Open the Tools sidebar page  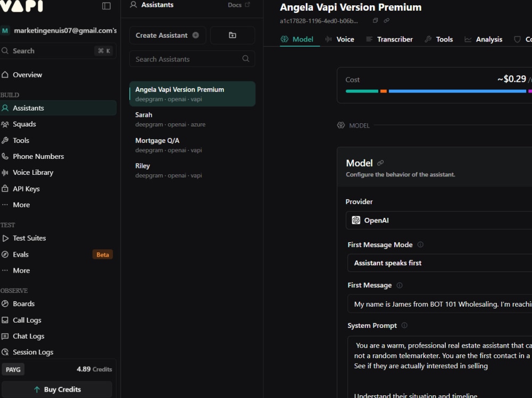59,140
